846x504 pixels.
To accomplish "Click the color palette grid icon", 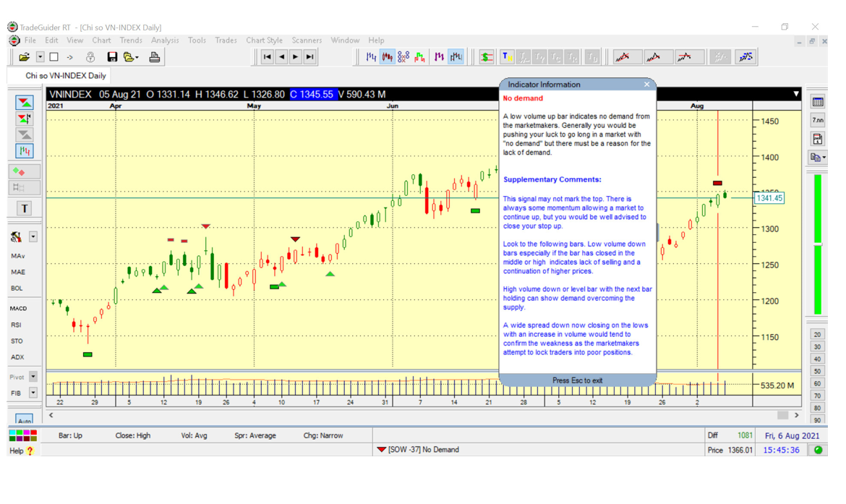I will coord(22,435).
